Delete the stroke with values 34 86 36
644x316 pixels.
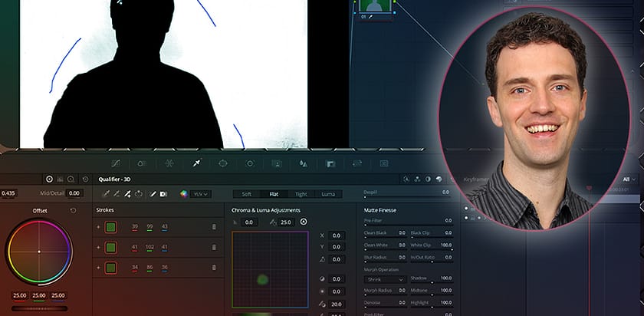214,268
